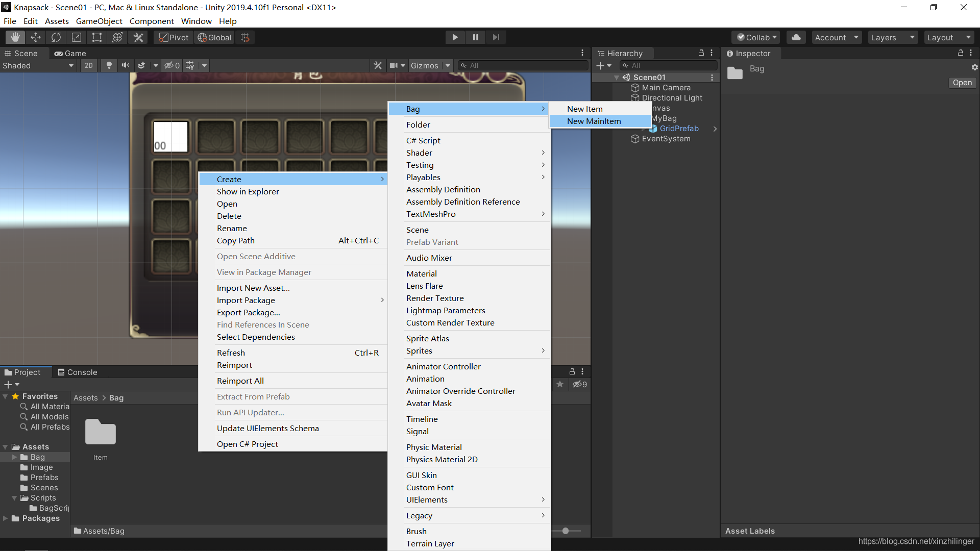Adjust the project icon size slider
Screen dimensions: 980x551
tap(566, 531)
